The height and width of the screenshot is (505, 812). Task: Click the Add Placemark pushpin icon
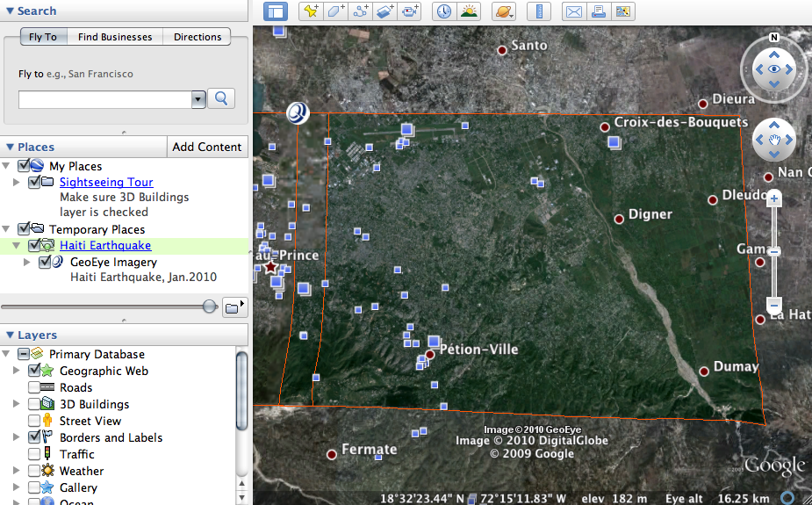coord(311,11)
